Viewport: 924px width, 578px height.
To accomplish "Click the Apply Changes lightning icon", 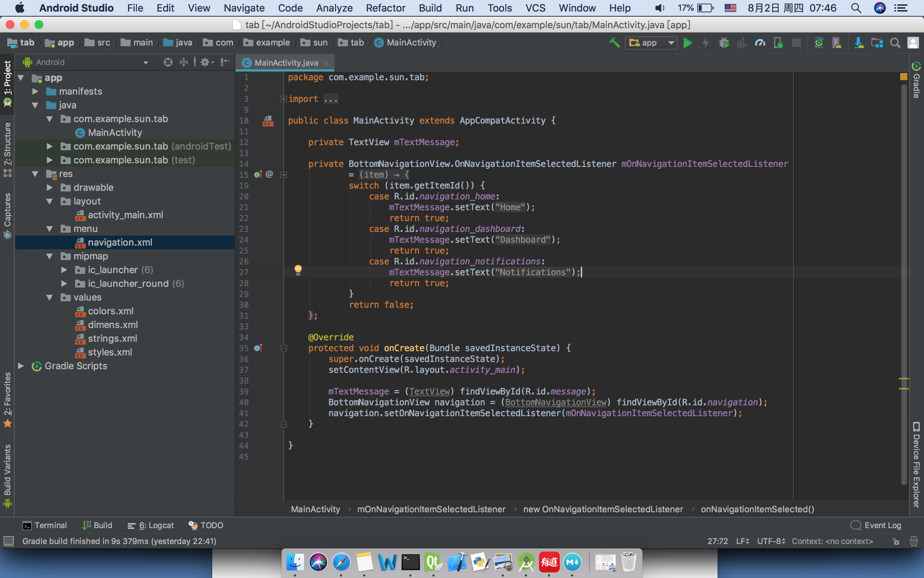I will [706, 43].
